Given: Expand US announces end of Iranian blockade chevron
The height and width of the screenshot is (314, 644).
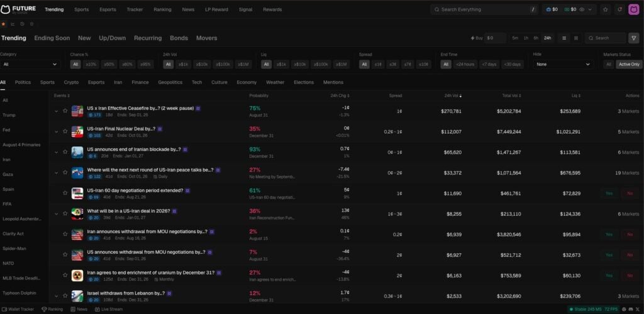Looking at the screenshot, I should click(56, 152).
